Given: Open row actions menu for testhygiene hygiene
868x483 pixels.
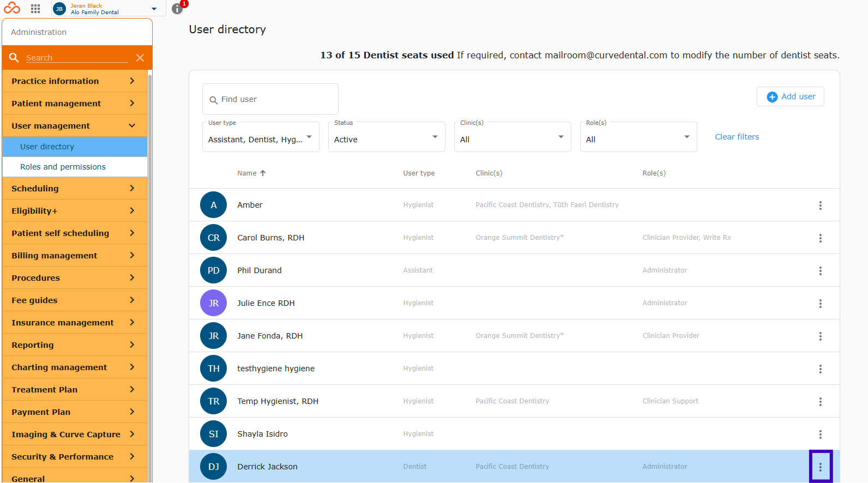Looking at the screenshot, I should tap(820, 369).
